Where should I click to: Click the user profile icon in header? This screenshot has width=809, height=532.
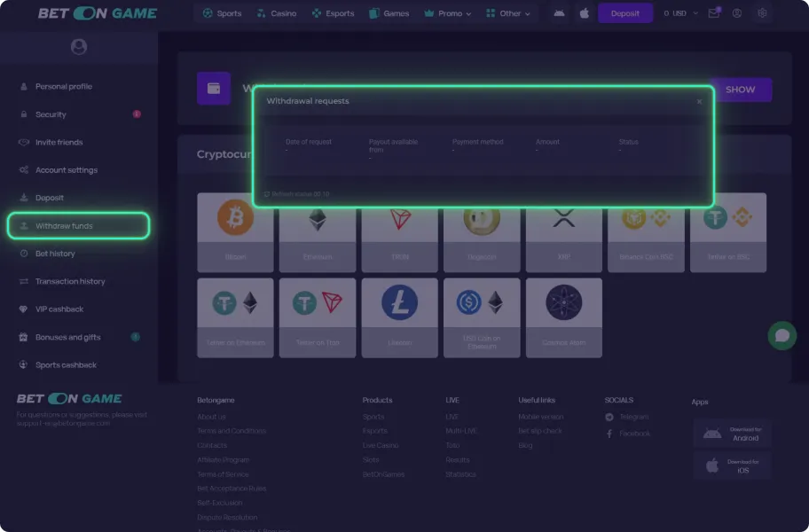(737, 13)
